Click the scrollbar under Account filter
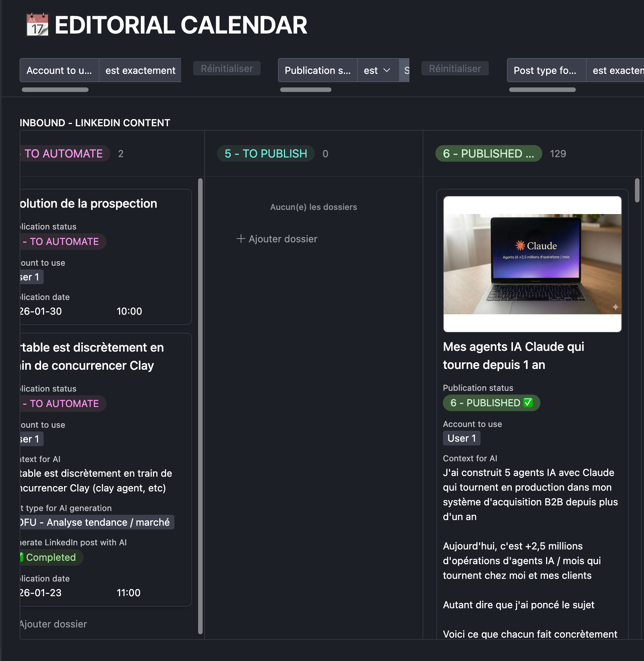This screenshot has width=644, height=661. (55, 90)
